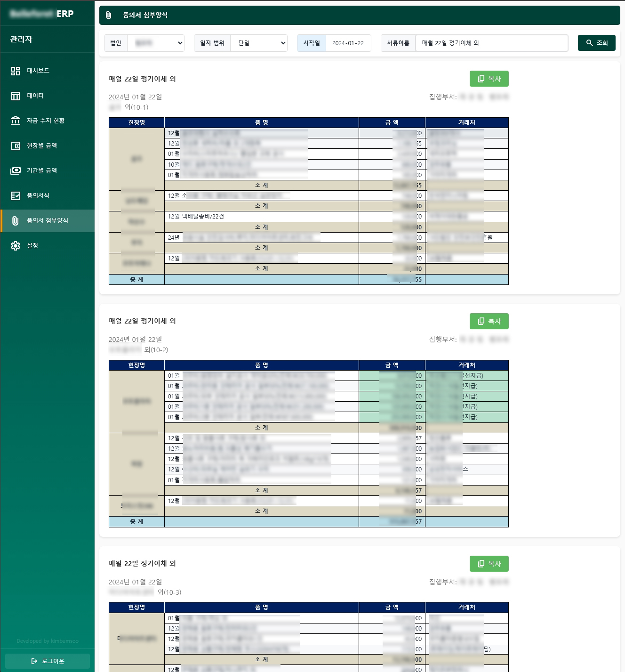Click the copy icon on the 외(10-2) card 복사 button

[x=481, y=321]
